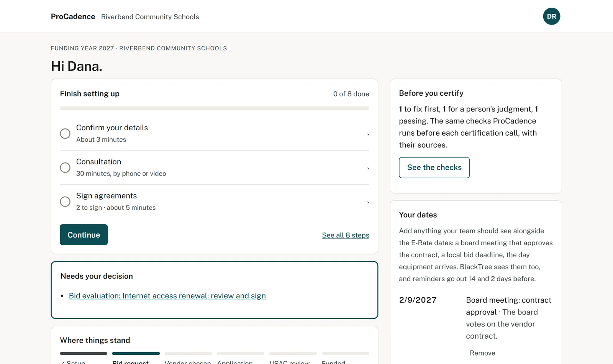
Task: Click Board meeting: contract approval entry
Action: click(509, 318)
